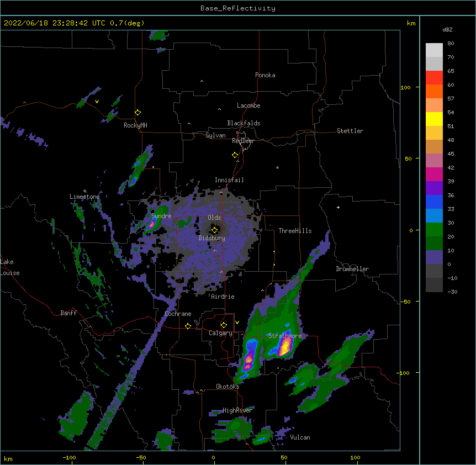
Task: Click the Okotoks label
Action: click(228, 387)
